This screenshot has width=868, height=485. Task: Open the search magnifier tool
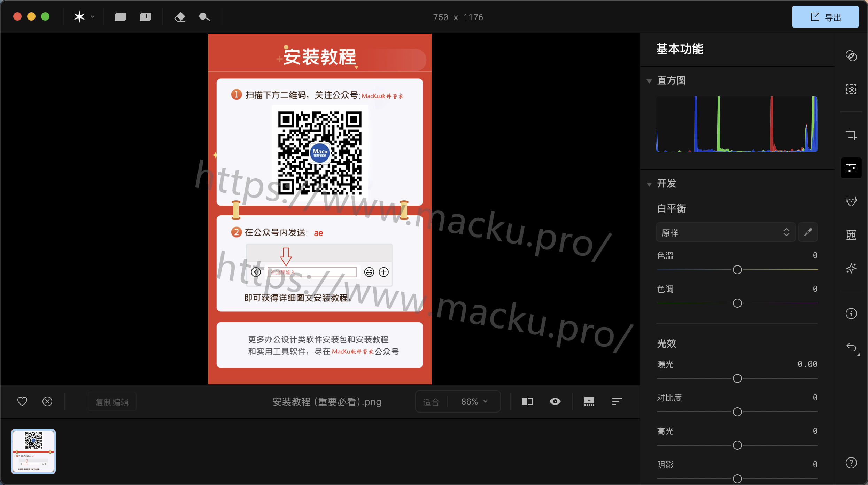coord(204,17)
